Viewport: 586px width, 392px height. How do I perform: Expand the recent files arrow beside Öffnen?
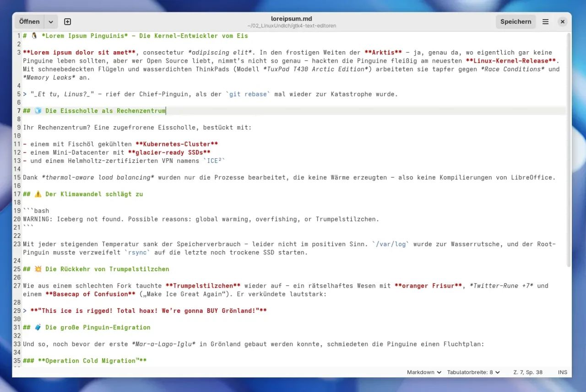click(x=51, y=21)
